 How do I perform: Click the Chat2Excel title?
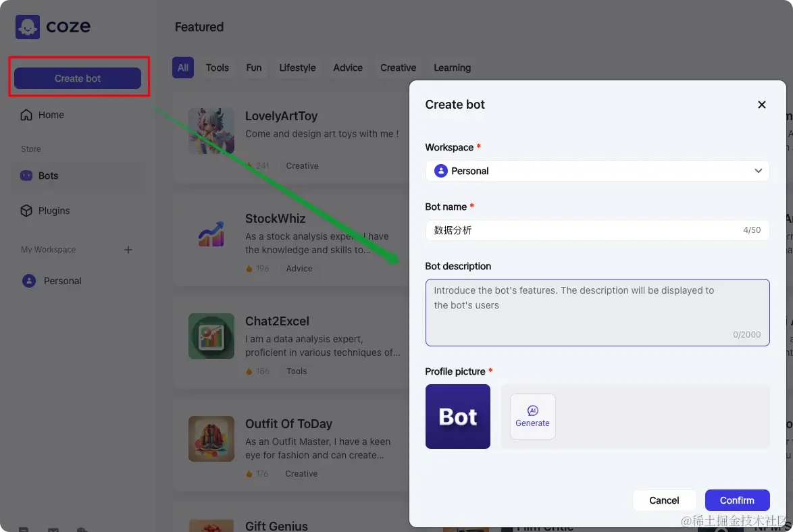tap(277, 321)
